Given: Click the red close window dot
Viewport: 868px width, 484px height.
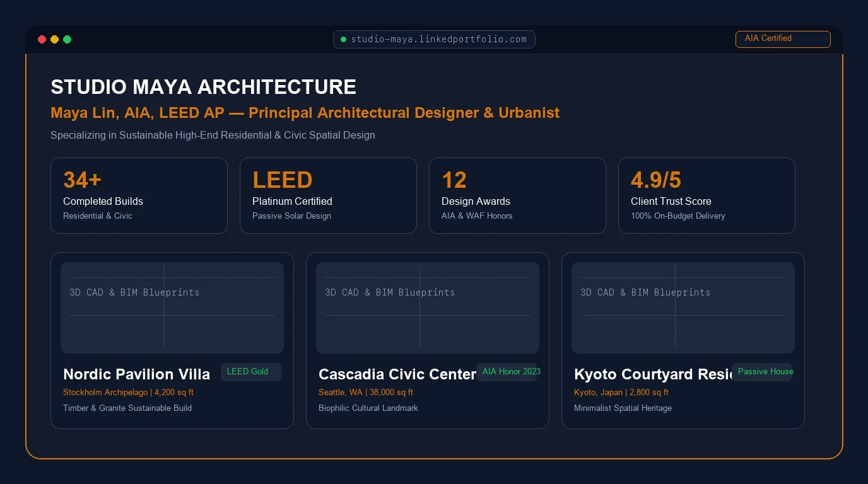Looking at the screenshot, I should click(x=42, y=40).
